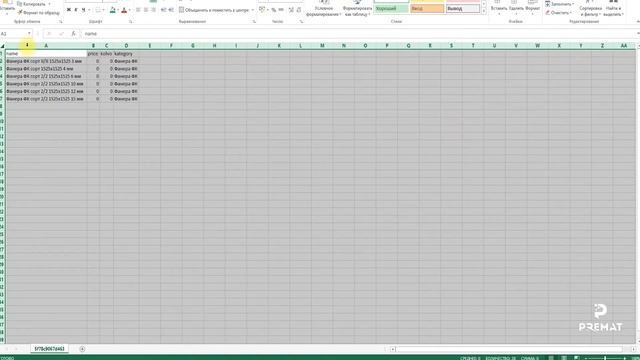Image resolution: width=640 pixels, height=360 pixels.
Task: Open Sort & Filter (Сортировка и фильтр)
Action: [590, 8]
